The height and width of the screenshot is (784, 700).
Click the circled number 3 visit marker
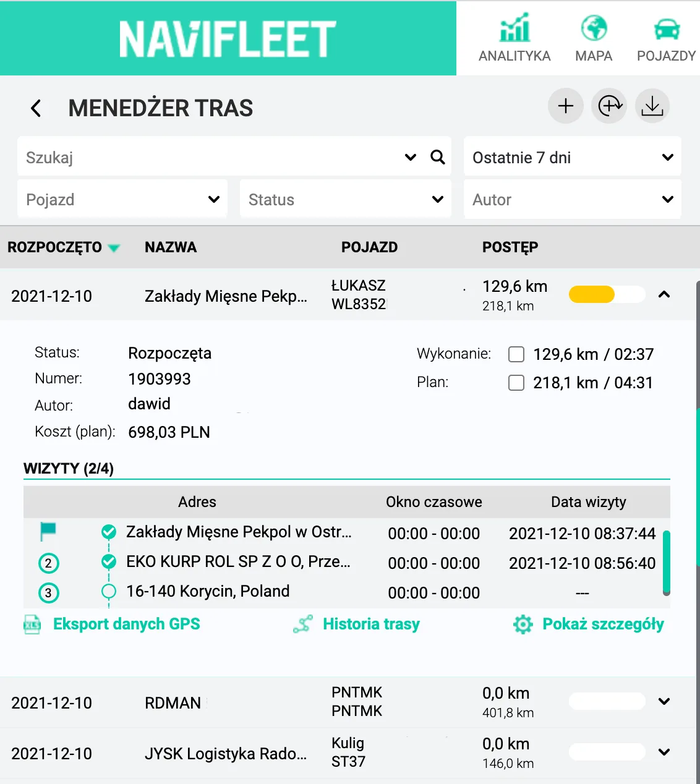48,593
